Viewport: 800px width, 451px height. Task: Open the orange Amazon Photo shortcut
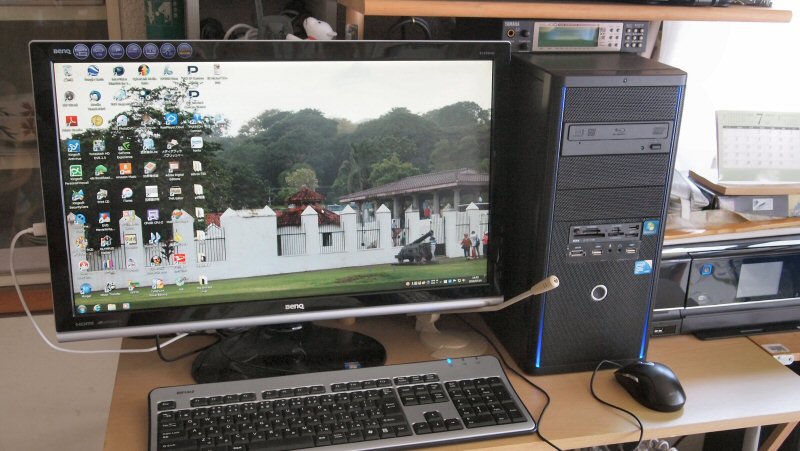click(x=125, y=169)
